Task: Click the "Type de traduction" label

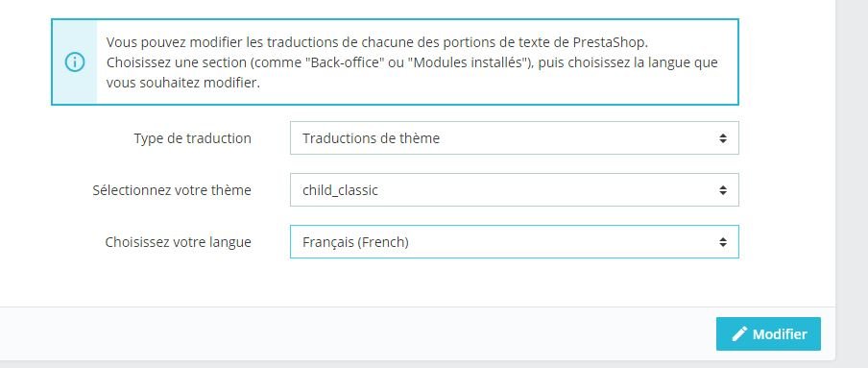Action: [192, 138]
